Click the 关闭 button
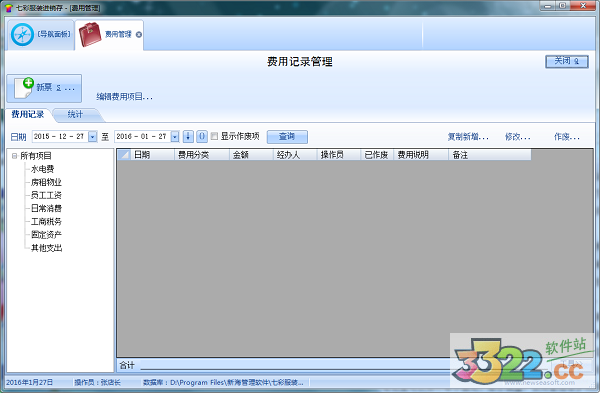 [x=567, y=61]
